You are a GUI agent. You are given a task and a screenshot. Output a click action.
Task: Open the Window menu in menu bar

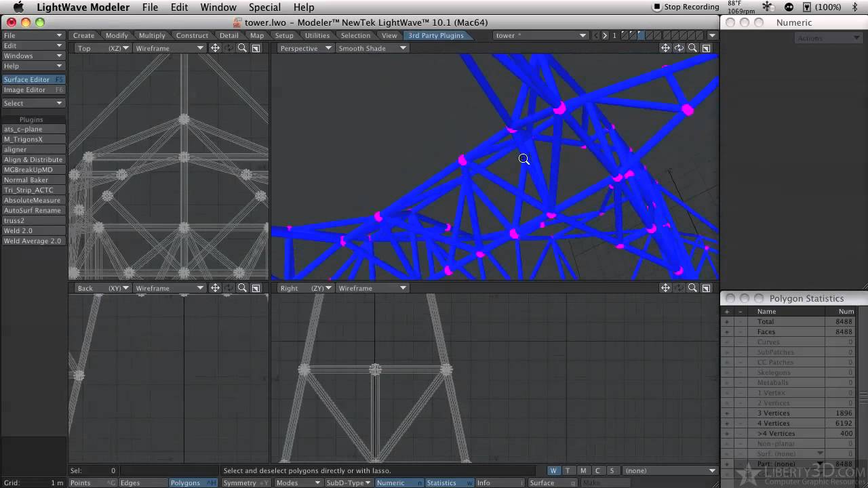pos(218,7)
